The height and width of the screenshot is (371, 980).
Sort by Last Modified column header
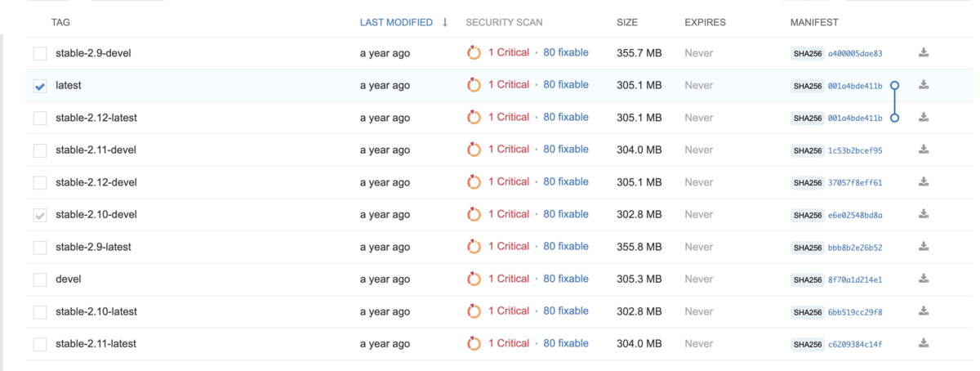point(396,23)
